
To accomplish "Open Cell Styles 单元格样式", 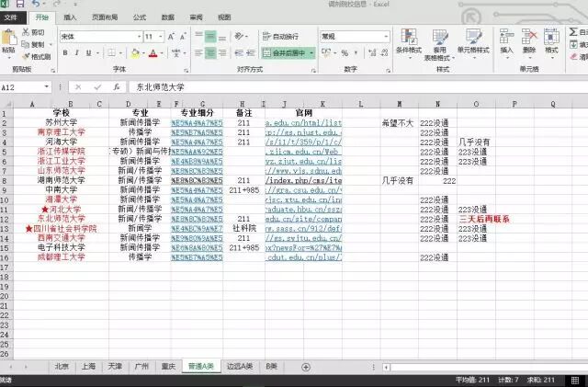I will 473,43.
